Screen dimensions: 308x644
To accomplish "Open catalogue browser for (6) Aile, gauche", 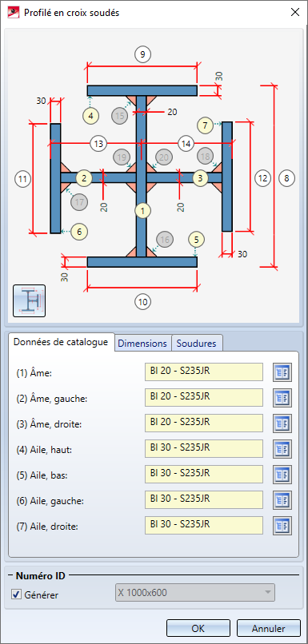I will 282,500.
